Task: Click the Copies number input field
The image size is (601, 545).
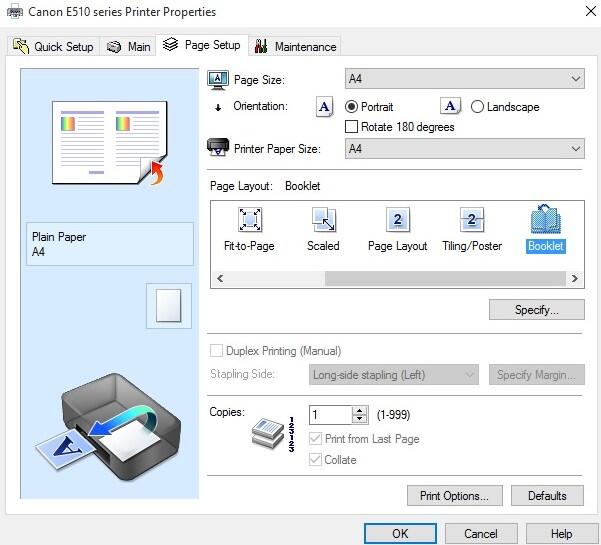Action: coord(330,415)
